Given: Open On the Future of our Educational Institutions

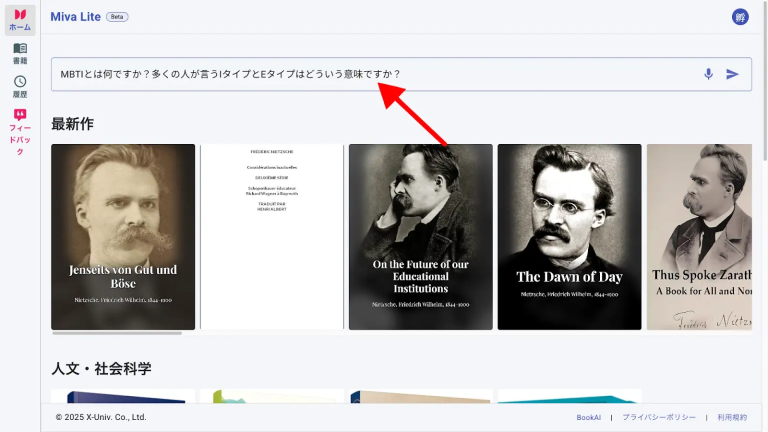Looking at the screenshot, I should (x=420, y=237).
